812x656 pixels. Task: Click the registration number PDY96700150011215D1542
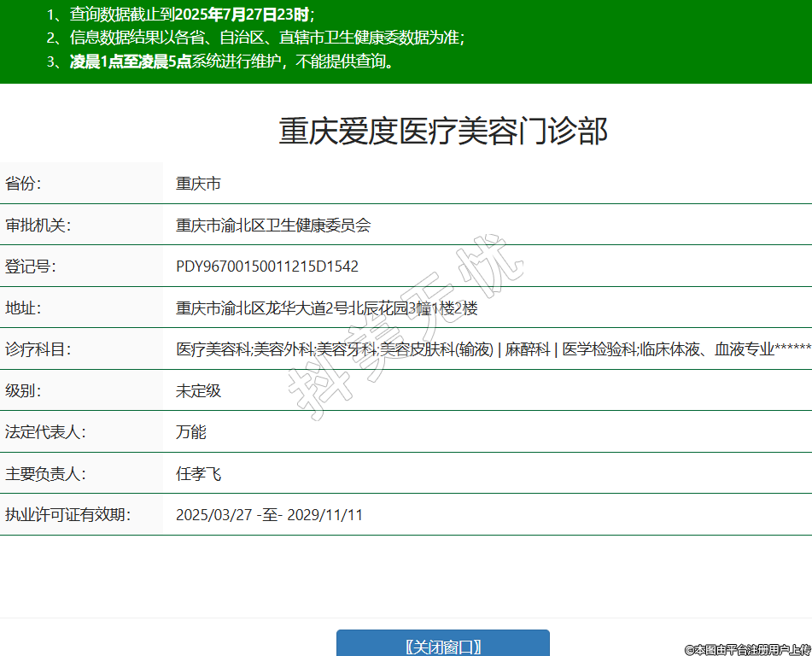pos(267,266)
